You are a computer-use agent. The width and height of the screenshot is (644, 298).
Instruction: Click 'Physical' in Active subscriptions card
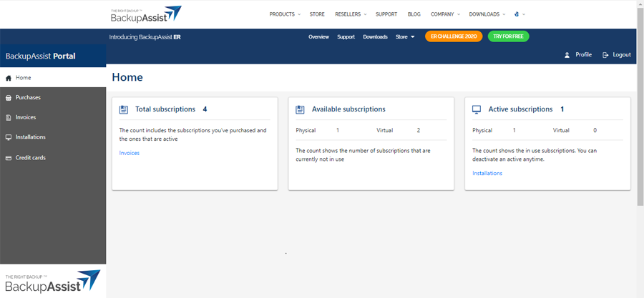[x=482, y=130]
